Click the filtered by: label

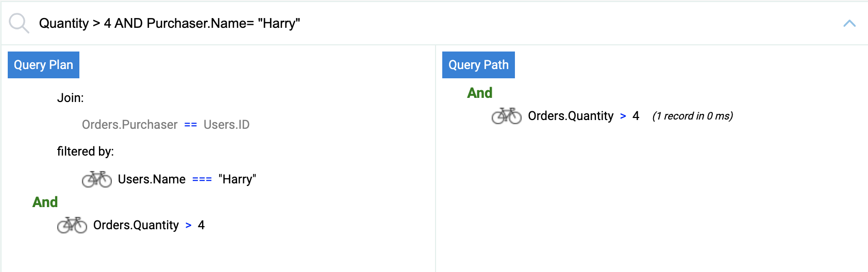86,151
